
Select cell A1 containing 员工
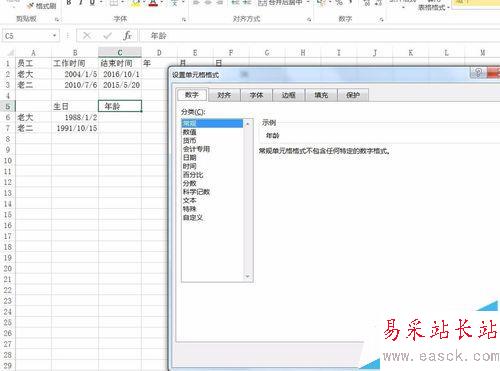click(33, 63)
